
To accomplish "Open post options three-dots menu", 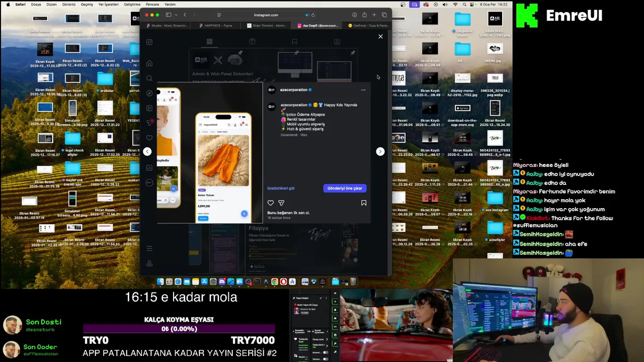I will [x=363, y=90].
